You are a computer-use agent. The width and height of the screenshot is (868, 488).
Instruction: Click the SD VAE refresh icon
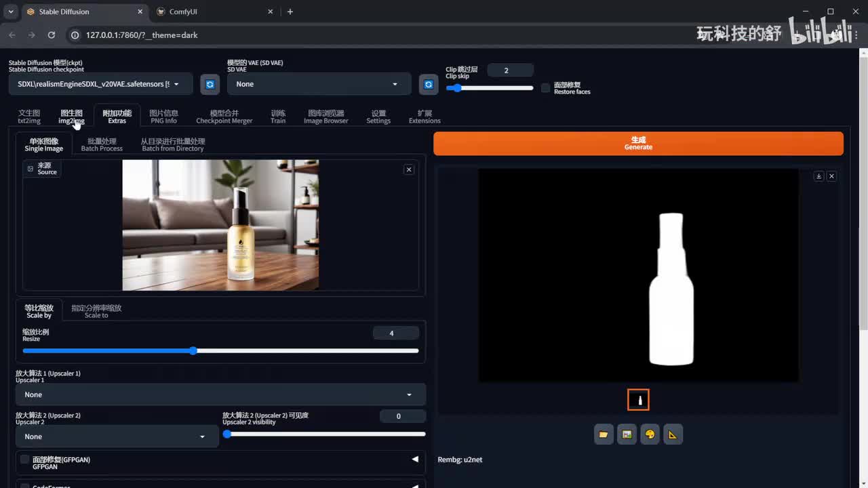pyautogui.click(x=428, y=84)
